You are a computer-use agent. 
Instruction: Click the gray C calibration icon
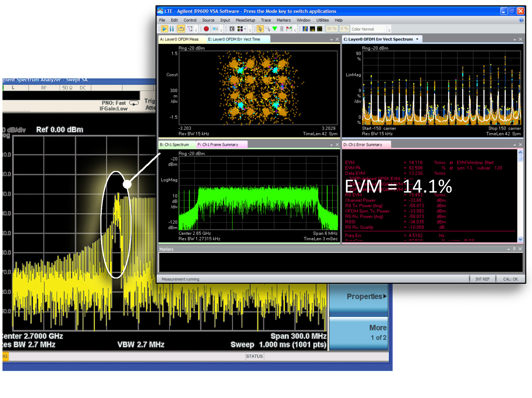pyautogui.click(x=232, y=29)
